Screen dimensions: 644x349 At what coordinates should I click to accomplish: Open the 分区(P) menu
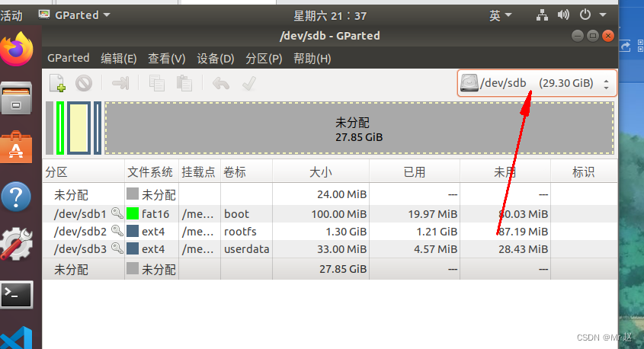(x=264, y=59)
